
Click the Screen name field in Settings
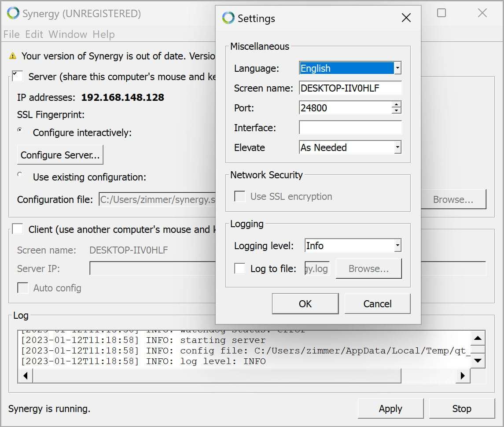350,88
